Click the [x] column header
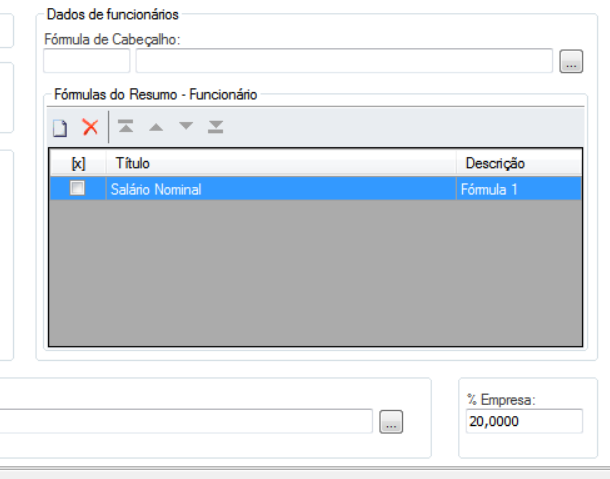Screen dimensions: 610x479 [78, 163]
